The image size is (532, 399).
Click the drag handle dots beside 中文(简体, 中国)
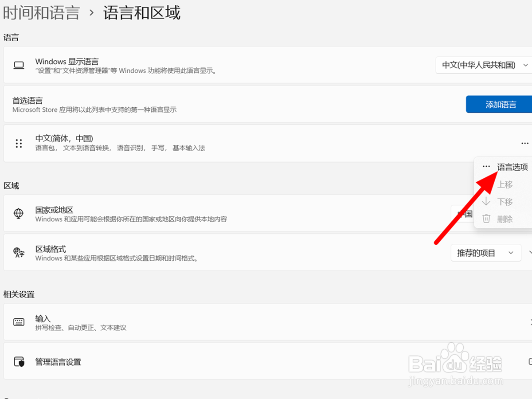18,143
